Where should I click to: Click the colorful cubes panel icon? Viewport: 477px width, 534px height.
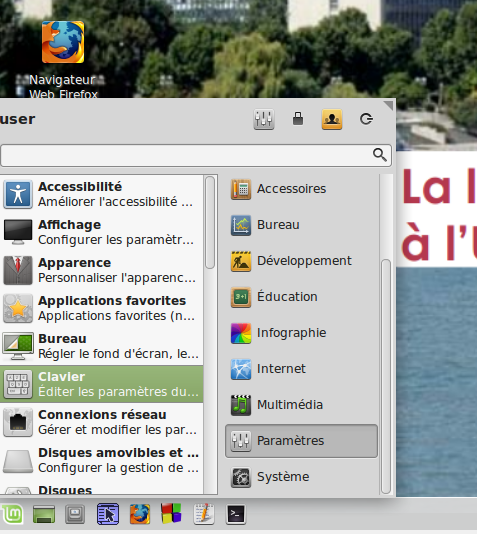171,514
